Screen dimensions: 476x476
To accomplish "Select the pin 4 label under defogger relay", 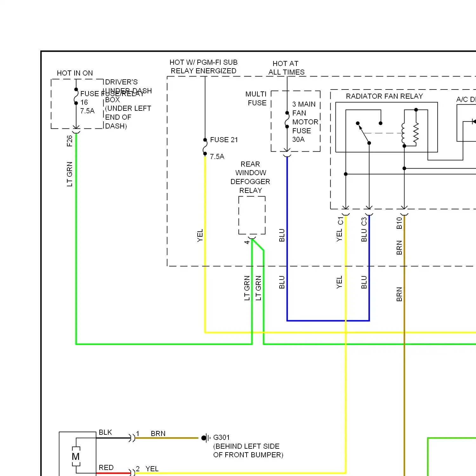I will tap(247, 242).
